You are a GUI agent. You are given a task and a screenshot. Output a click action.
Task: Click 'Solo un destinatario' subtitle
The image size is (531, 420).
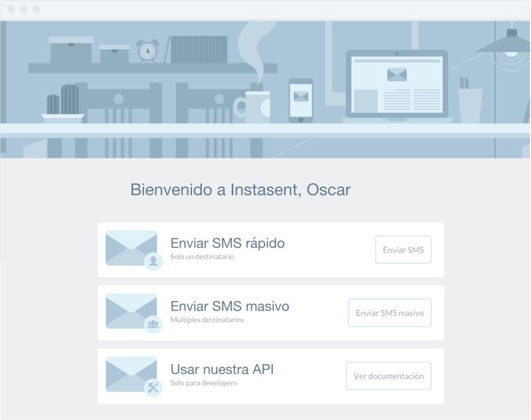point(202,257)
